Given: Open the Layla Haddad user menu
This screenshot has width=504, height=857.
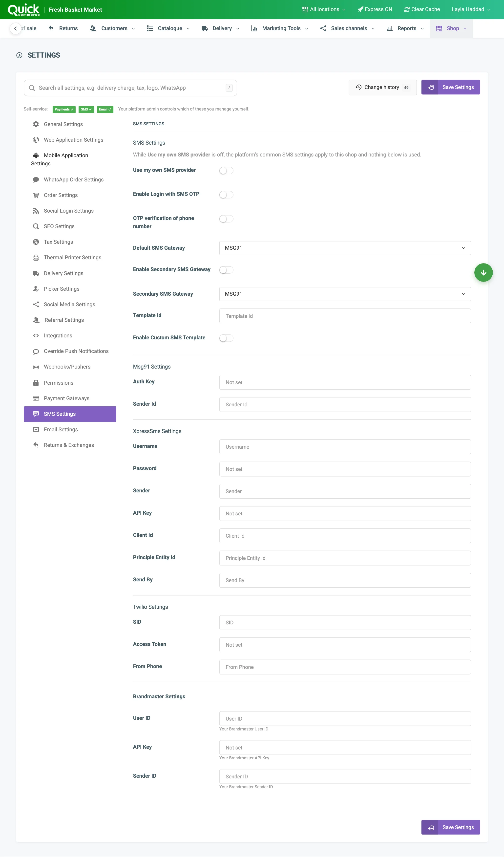Looking at the screenshot, I should pyautogui.click(x=471, y=10).
